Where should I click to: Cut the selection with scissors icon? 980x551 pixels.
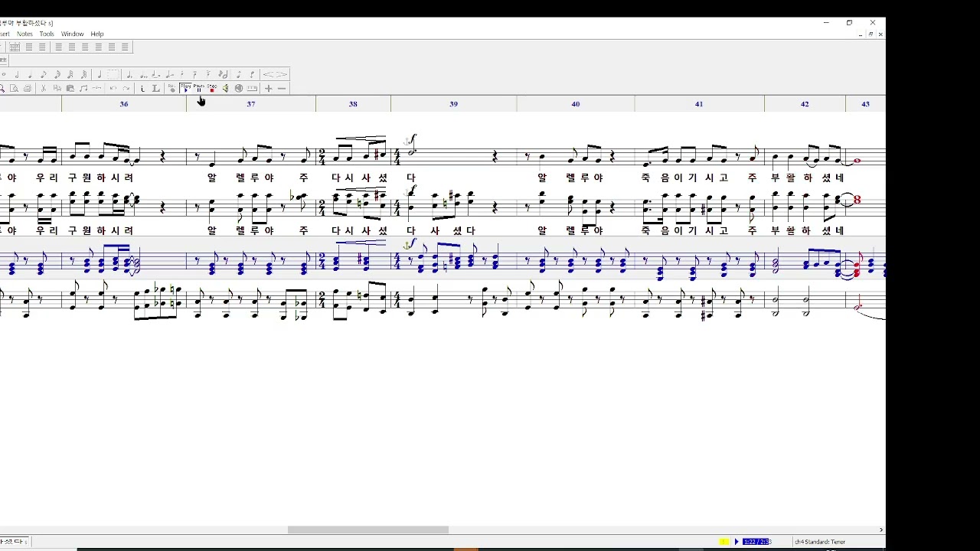click(x=43, y=89)
